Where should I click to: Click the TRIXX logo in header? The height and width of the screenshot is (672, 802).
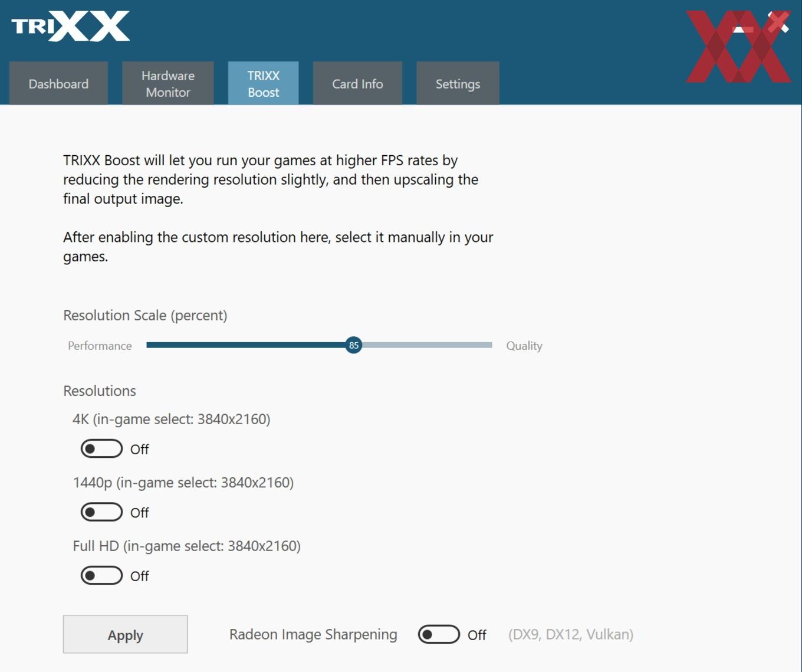(x=71, y=26)
